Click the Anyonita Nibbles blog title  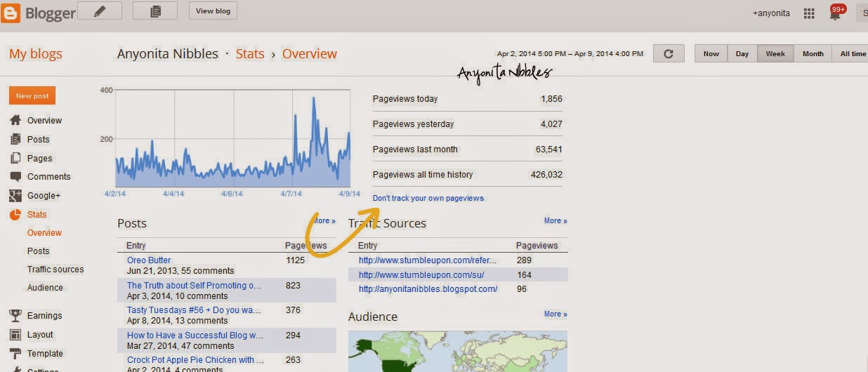click(168, 54)
